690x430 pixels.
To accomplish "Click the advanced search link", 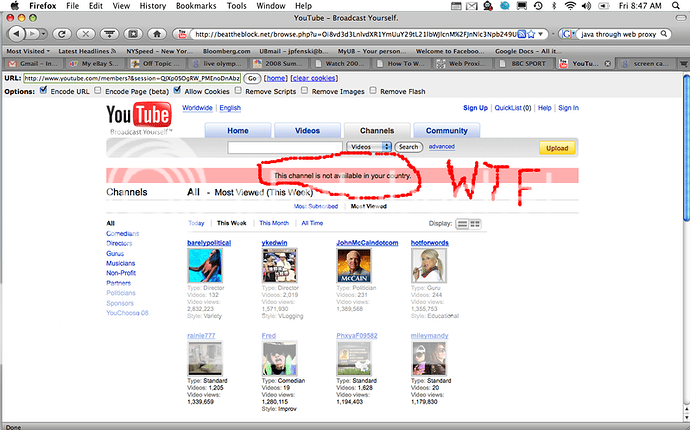I will click(x=441, y=147).
